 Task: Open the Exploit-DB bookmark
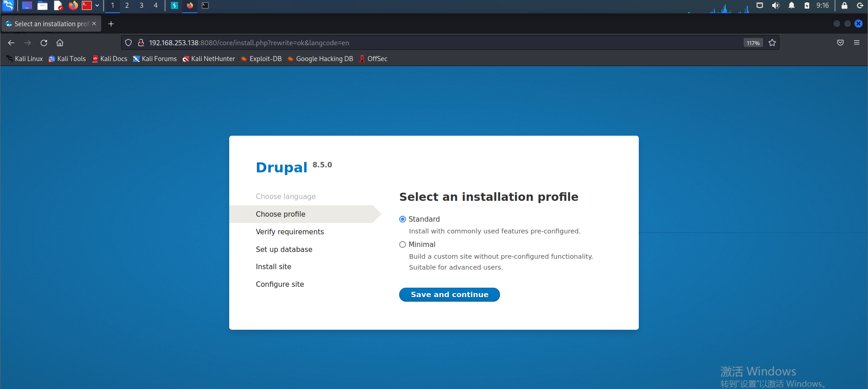(x=261, y=59)
